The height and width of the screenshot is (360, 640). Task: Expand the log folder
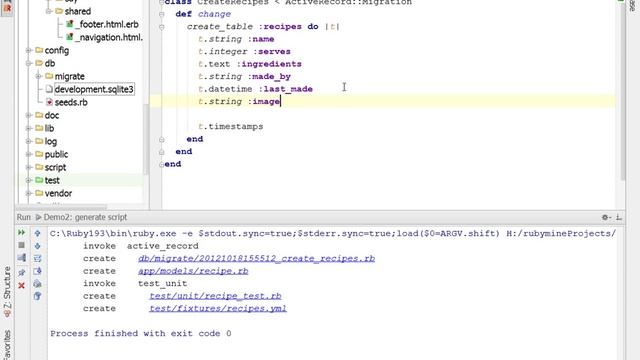coord(29,142)
